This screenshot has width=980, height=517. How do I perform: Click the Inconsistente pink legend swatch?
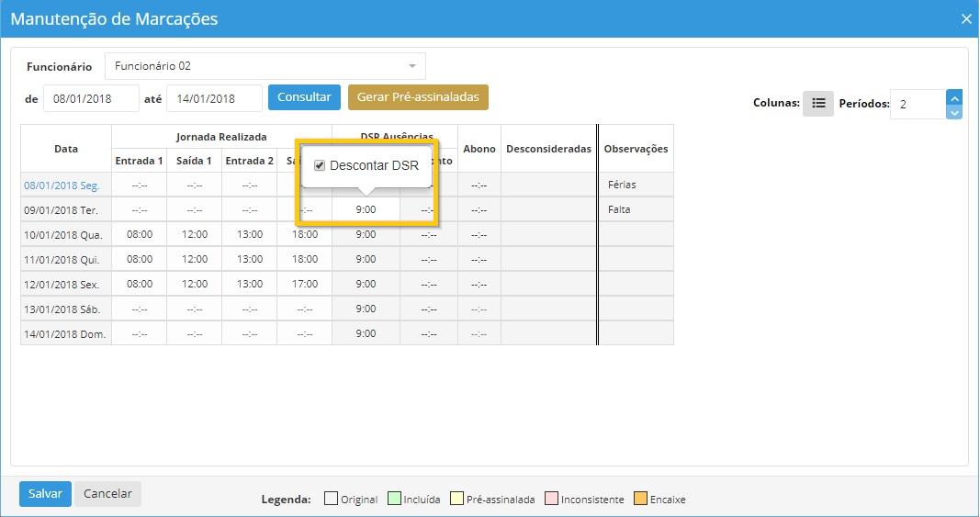[551, 500]
